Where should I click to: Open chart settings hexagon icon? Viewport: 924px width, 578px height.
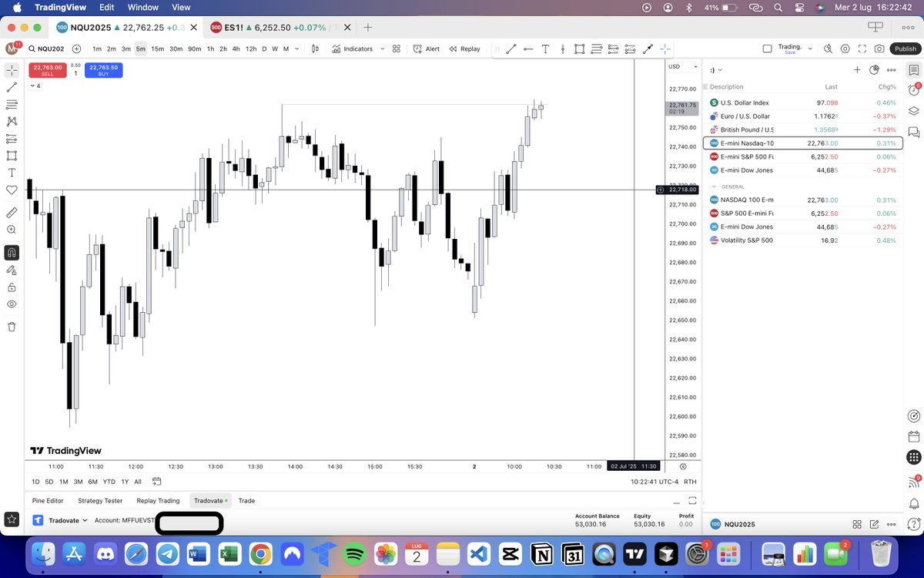point(845,49)
